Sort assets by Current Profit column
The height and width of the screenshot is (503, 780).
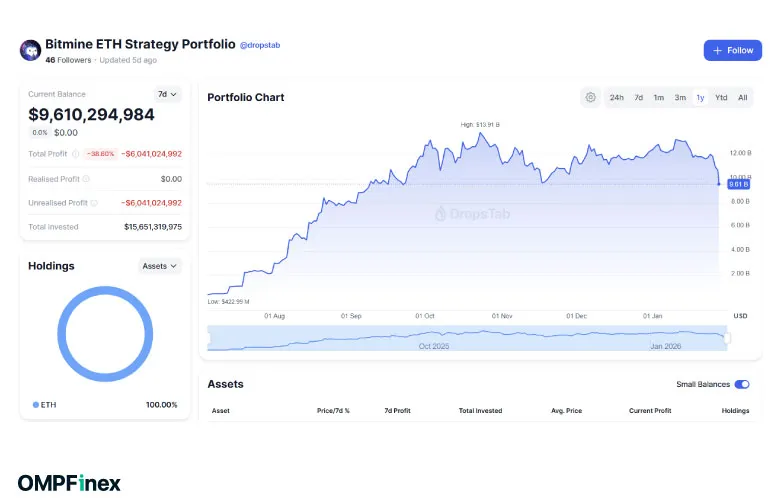click(649, 411)
